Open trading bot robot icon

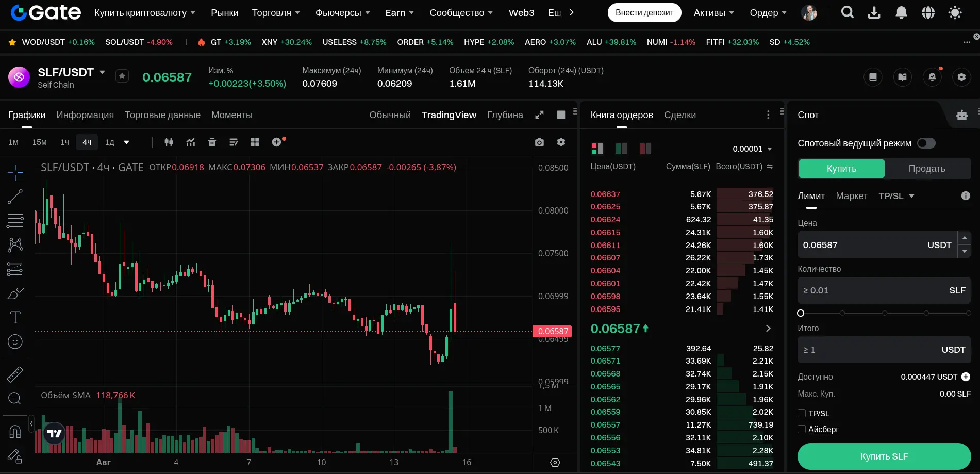[x=962, y=115]
